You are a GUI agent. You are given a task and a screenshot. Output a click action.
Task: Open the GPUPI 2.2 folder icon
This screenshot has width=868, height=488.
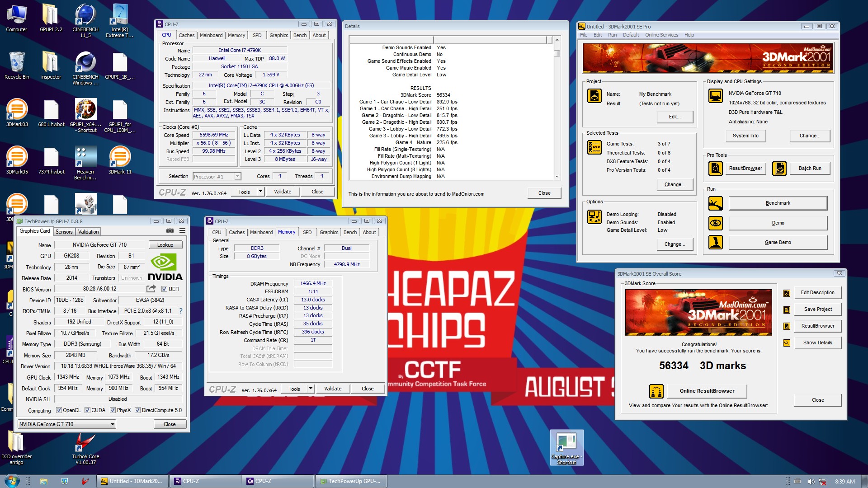[x=51, y=18]
